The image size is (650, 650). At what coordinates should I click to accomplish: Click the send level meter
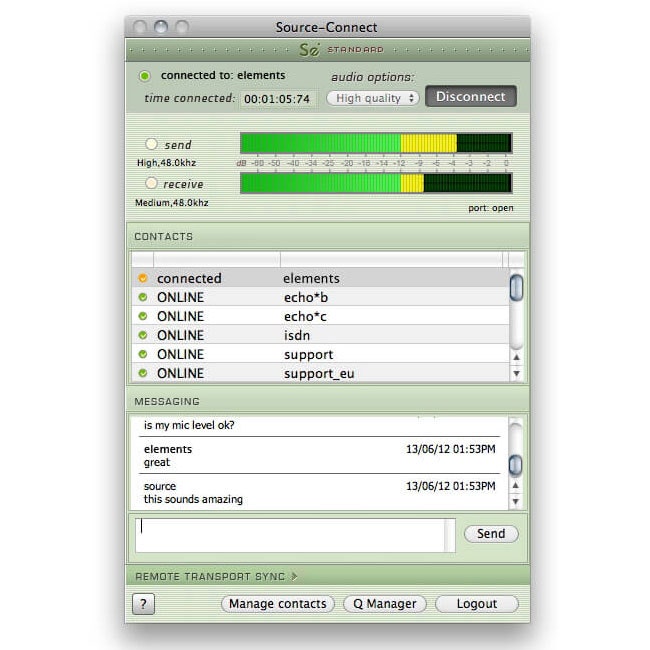point(376,143)
